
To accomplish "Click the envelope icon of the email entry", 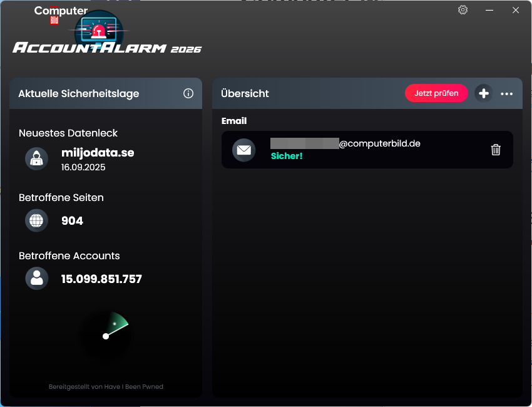I will [x=243, y=150].
